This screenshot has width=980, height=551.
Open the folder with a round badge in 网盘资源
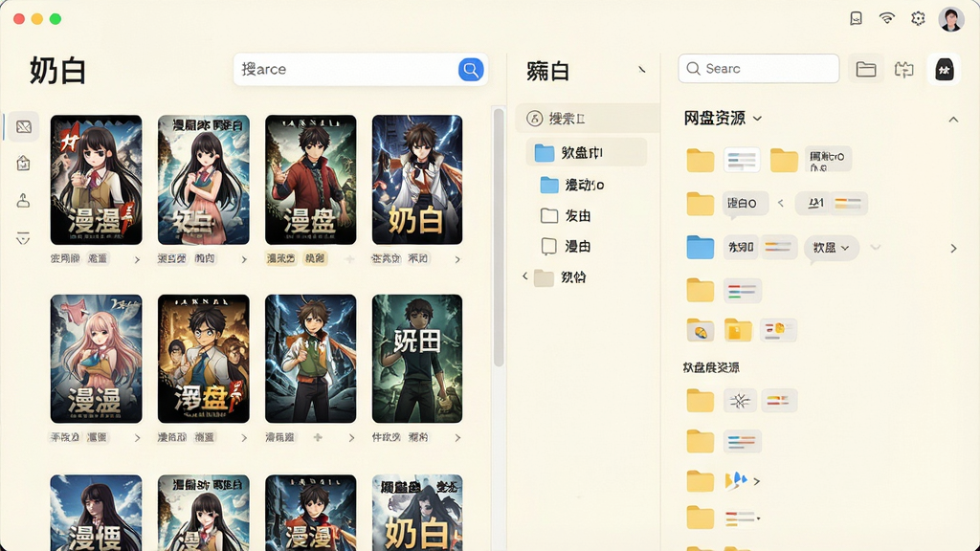(700, 329)
